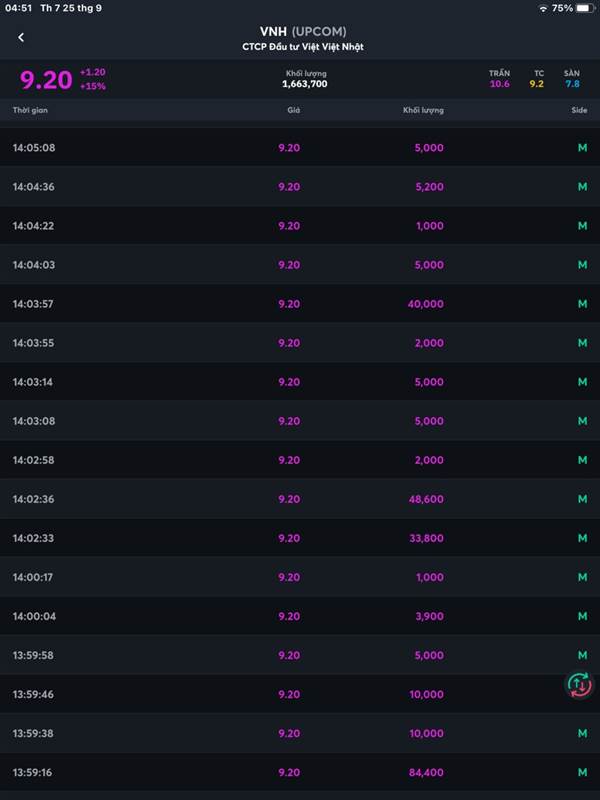The height and width of the screenshot is (800, 600).
Task: Tap the floating buy/sell trade icon
Action: tap(579, 685)
